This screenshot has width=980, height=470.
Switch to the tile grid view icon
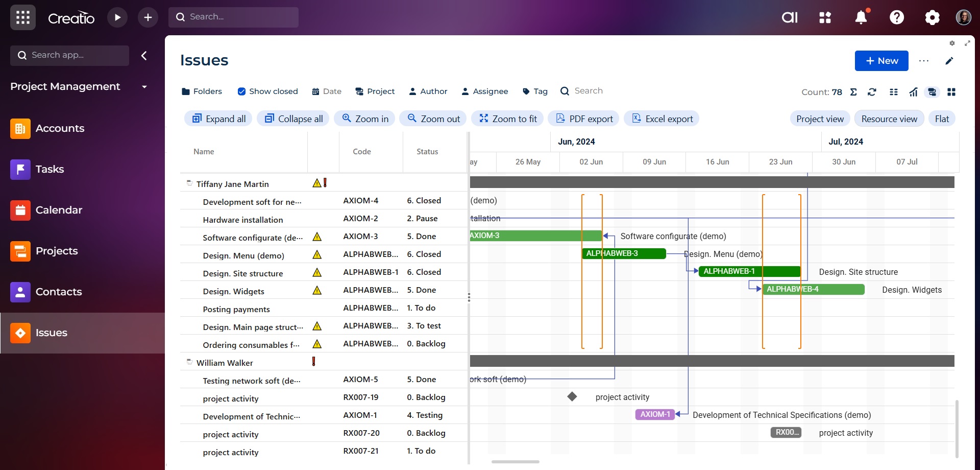[x=951, y=92]
